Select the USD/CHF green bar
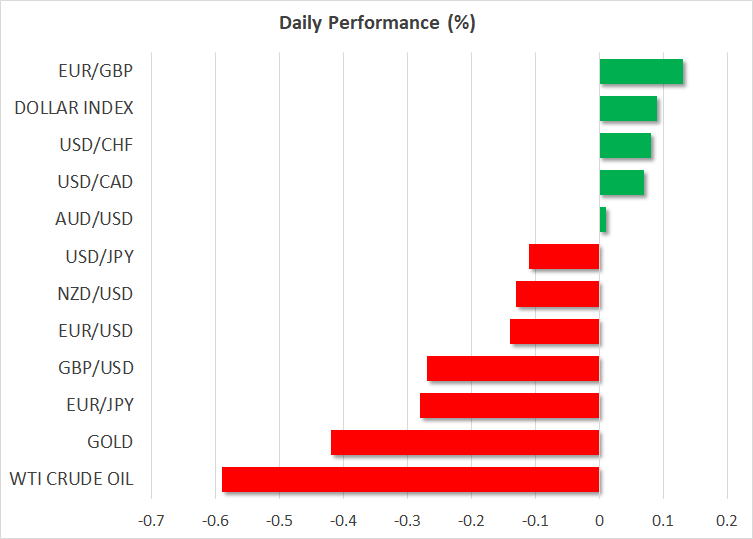Screen dimensions: 753x539 click(625, 145)
